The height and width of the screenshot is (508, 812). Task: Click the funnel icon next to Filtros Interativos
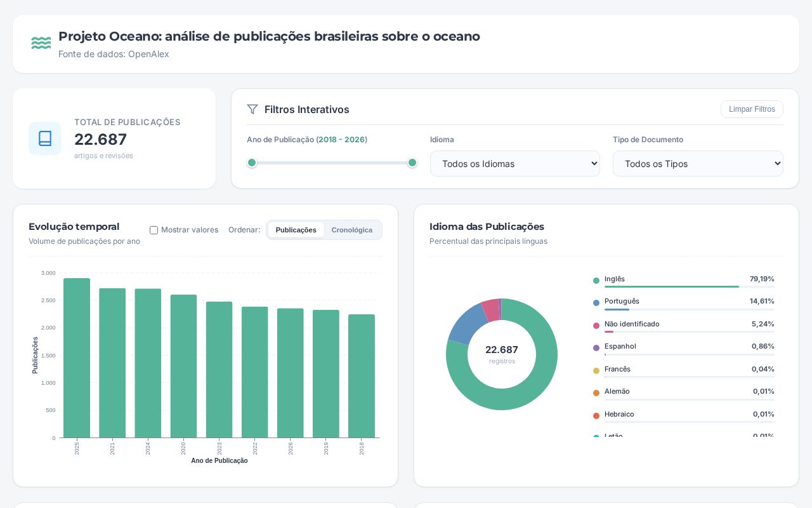pos(252,109)
